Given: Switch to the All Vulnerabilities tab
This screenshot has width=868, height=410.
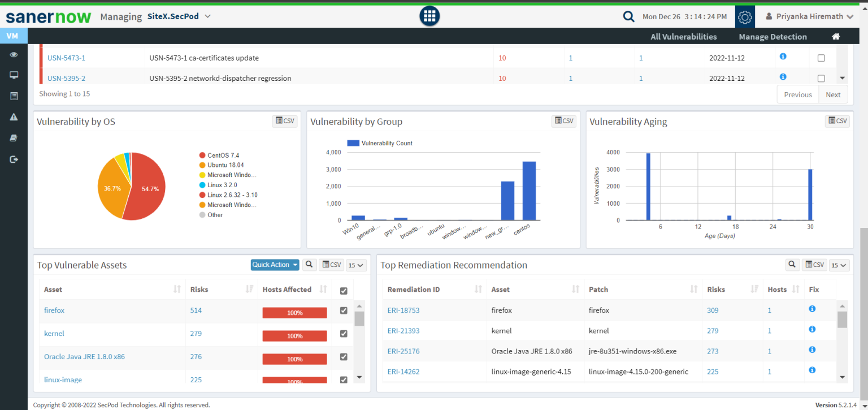Looking at the screenshot, I should pyautogui.click(x=684, y=36).
